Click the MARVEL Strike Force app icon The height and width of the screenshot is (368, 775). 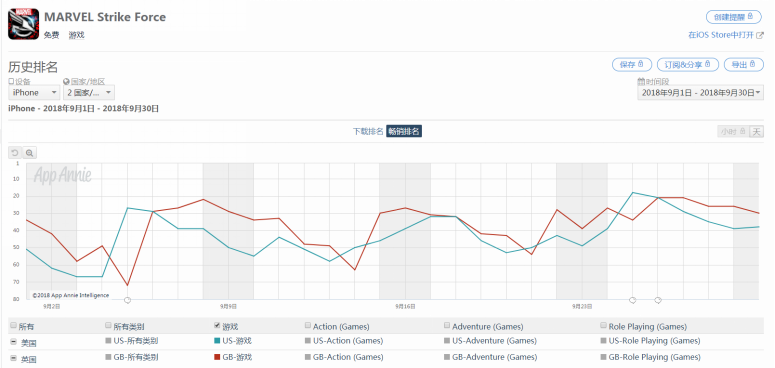(x=24, y=24)
